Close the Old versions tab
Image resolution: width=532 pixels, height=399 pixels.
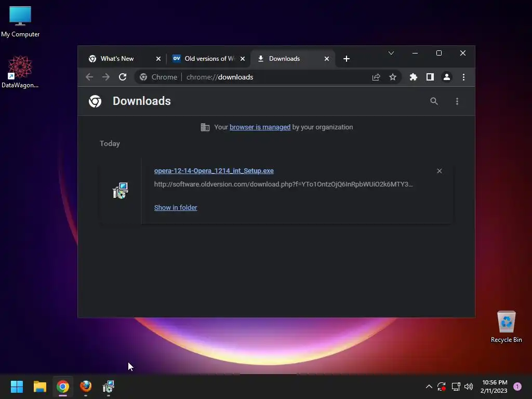[x=243, y=59]
